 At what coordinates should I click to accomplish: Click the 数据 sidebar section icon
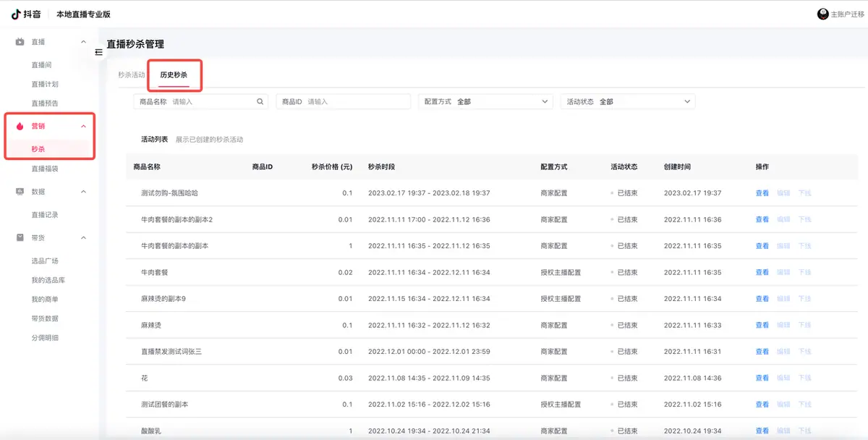[x=20, y=192]
